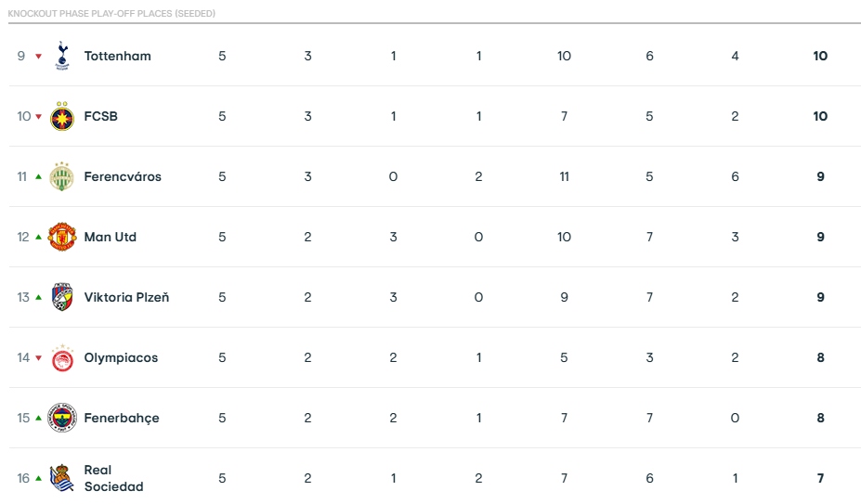The height and width of the screenshot is (504, 861).
Task: Click position number 12 beside Man Utd
Action: [23, 238]
